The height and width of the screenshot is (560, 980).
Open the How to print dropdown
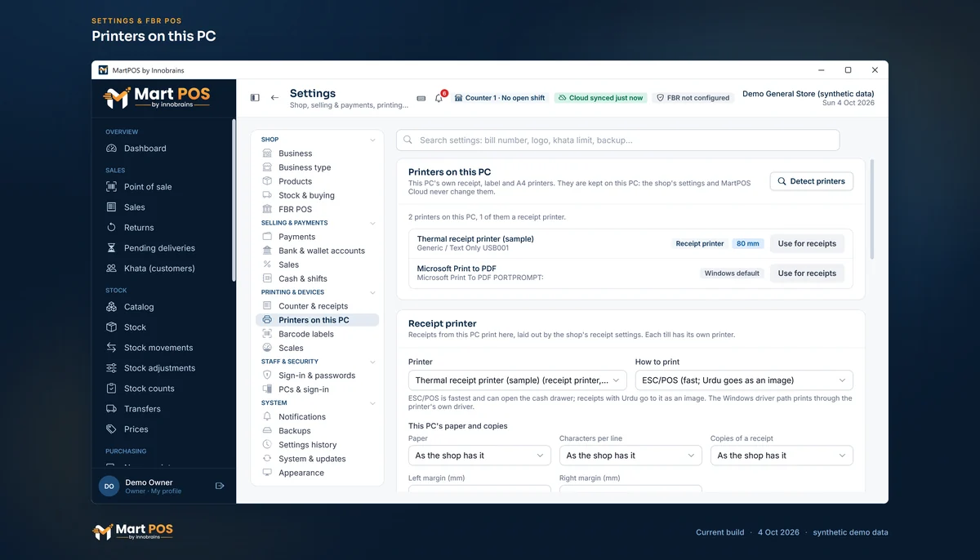point(744,380)
